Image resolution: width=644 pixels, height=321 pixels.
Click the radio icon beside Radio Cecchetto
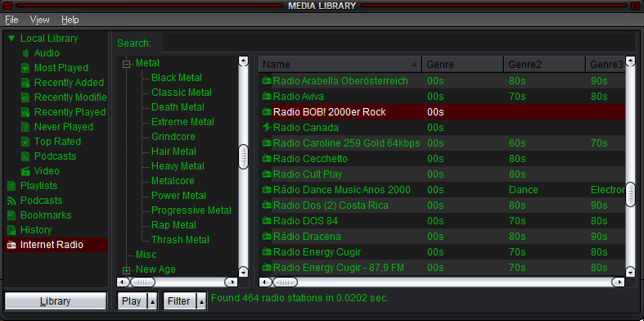267,159
